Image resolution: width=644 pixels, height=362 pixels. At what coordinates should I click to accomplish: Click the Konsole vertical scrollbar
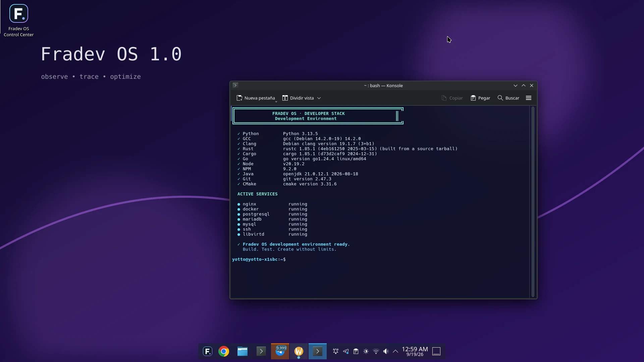[x=533, y=201]
